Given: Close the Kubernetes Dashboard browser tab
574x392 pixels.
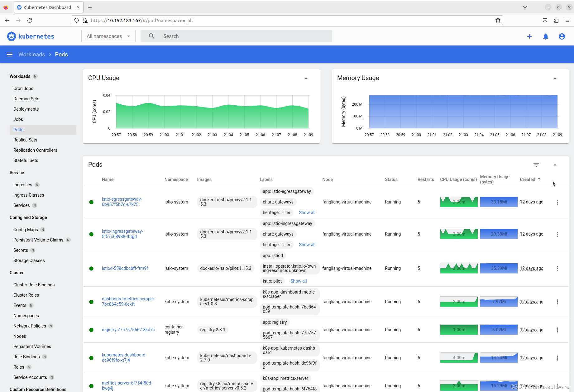Looking at the screenshot, I should pyautogui.click(x=78, y=7).
